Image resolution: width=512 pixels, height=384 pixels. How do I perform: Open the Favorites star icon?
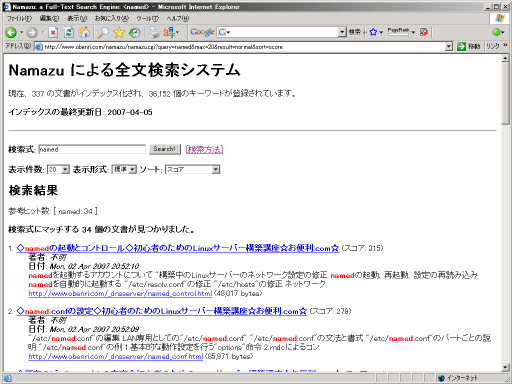click(x=119, y=32)
